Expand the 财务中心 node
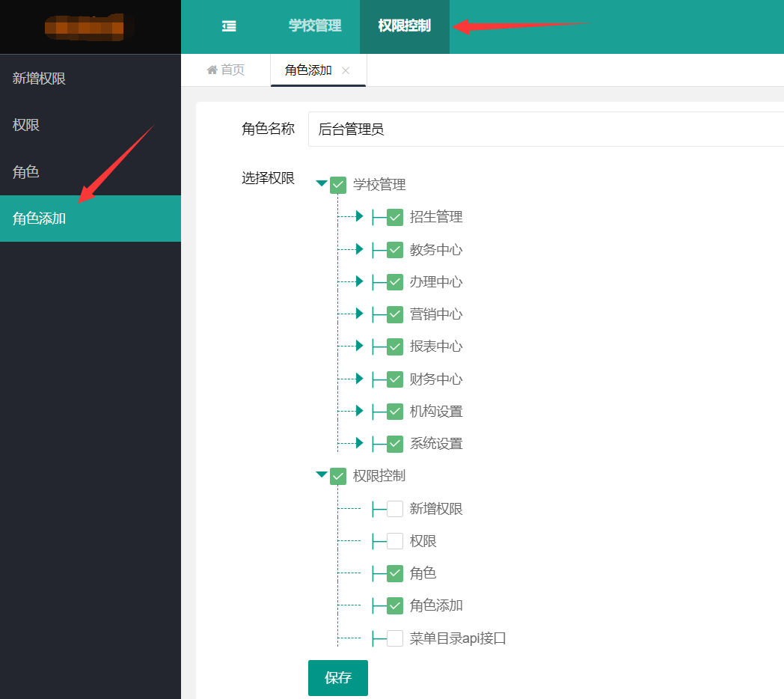The height and width of the screenshot is (699, 784). click(359, 378)
